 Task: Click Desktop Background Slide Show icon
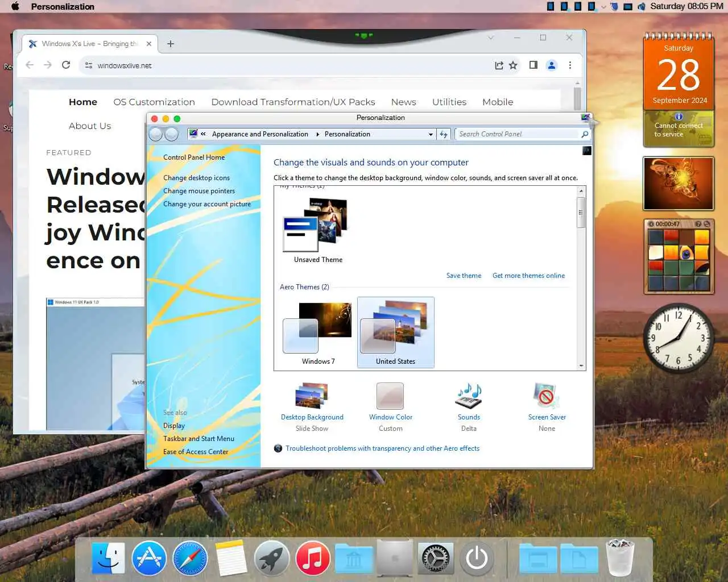click(312, 396)
